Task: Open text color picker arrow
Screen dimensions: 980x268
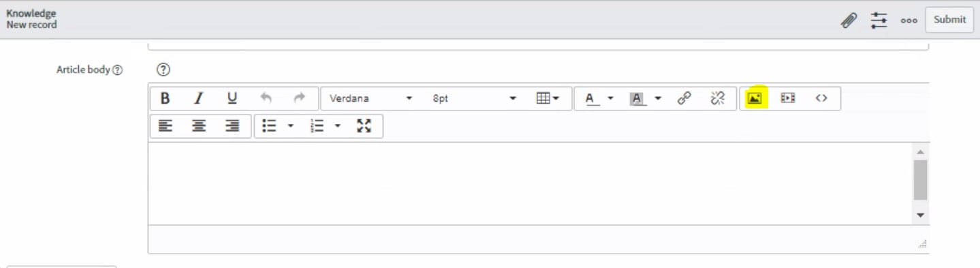Action: pos(610,98)
